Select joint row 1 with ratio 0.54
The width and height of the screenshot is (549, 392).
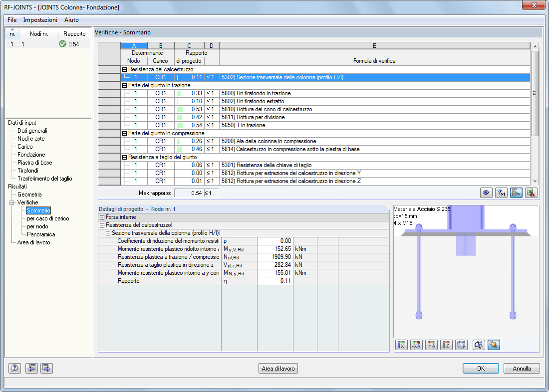pyautogui.click(x=48, y=44)
